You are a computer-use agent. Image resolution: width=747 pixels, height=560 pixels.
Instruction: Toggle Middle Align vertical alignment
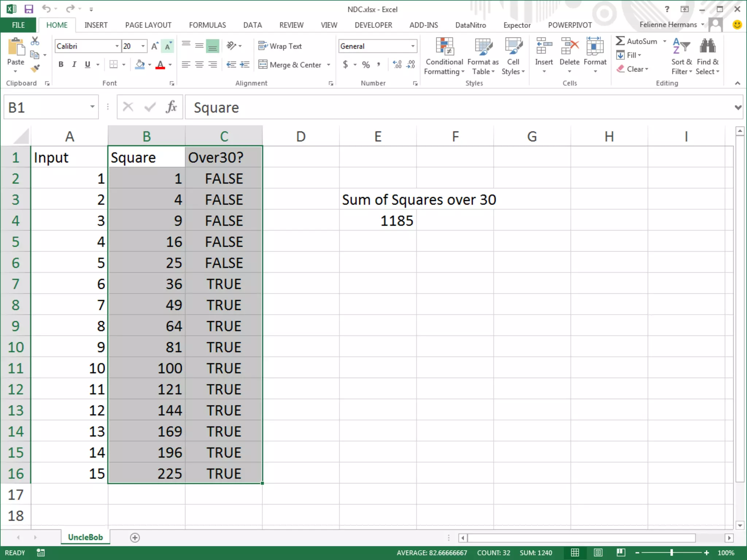[199, 46]
